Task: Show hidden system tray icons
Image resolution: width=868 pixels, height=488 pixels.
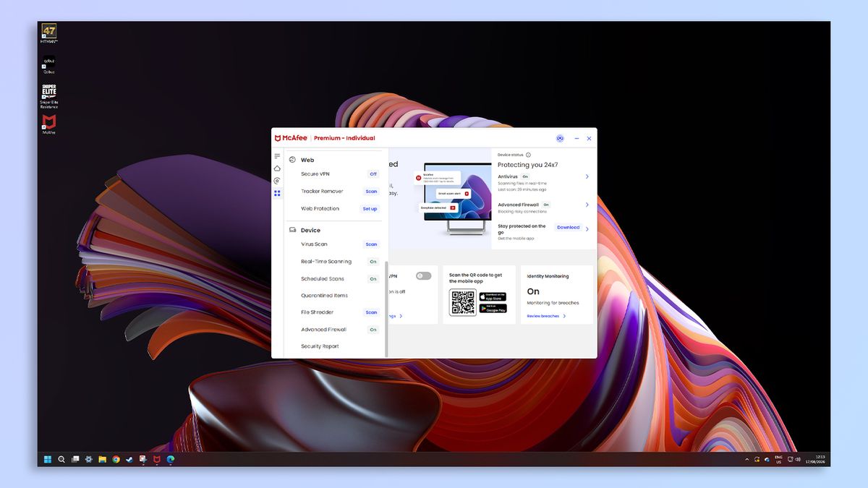Action: pyautogui.click(x=746, y=459)
